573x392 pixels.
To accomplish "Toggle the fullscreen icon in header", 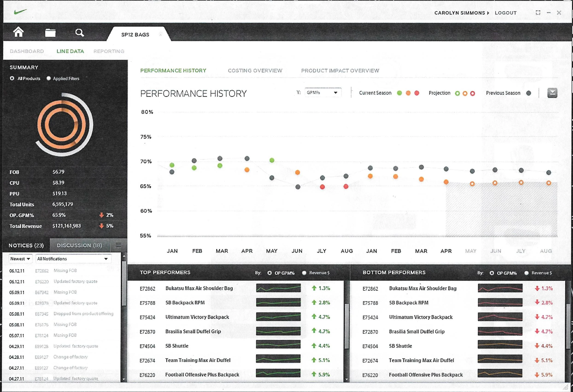I will pyautogui.click(x=538, y=13).
